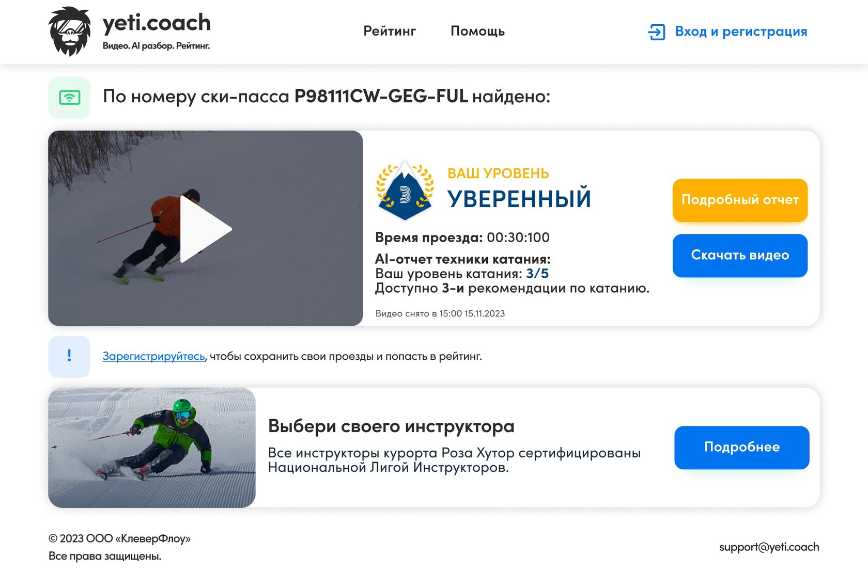Click the login arrow icon
The height and width of the screenshot is (588, 868).
pos(656,32)
